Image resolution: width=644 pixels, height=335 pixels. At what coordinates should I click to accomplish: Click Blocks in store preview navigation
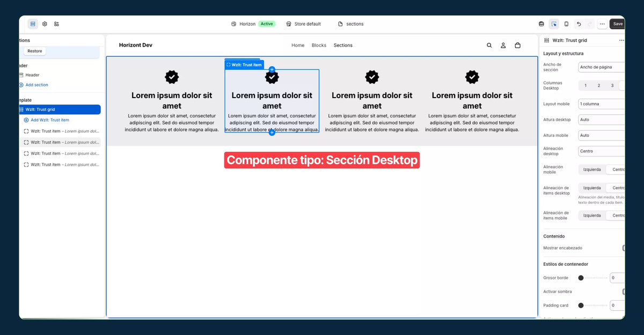319,46
